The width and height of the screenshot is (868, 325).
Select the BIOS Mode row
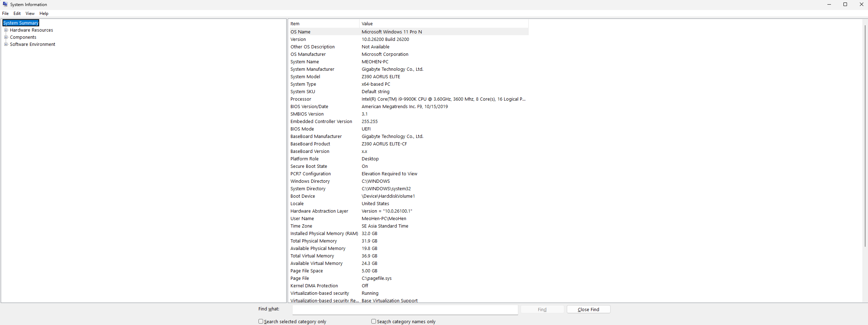408,129
